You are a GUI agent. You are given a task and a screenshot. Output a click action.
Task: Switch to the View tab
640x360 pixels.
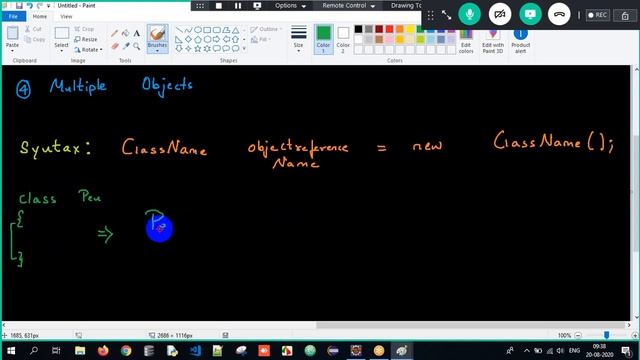(x=66, y=16)
